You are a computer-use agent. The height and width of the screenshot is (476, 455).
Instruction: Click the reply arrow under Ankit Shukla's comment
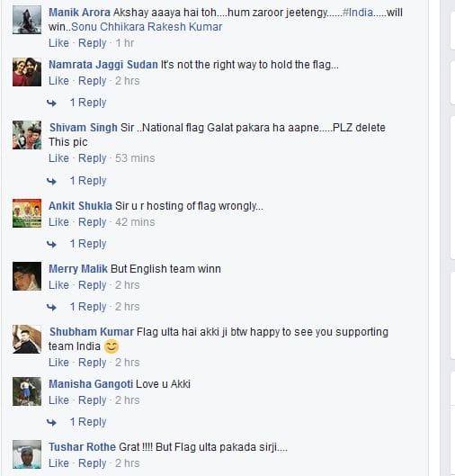point(51,244)
